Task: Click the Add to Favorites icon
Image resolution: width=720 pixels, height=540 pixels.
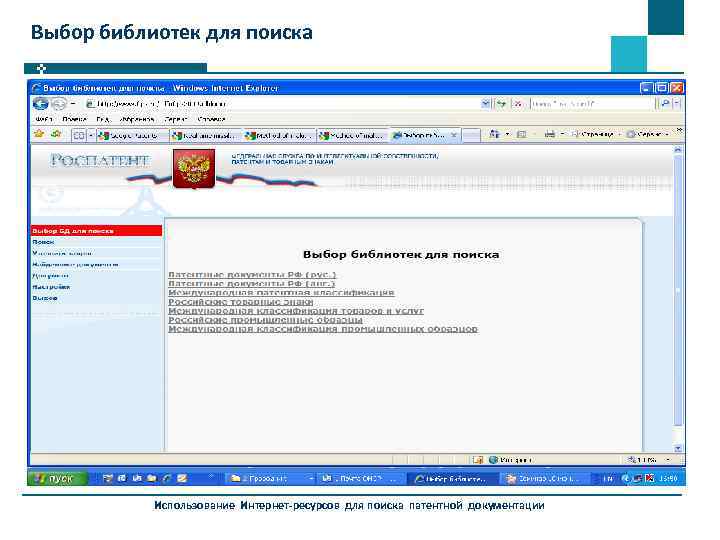Action: click(56, 134)
